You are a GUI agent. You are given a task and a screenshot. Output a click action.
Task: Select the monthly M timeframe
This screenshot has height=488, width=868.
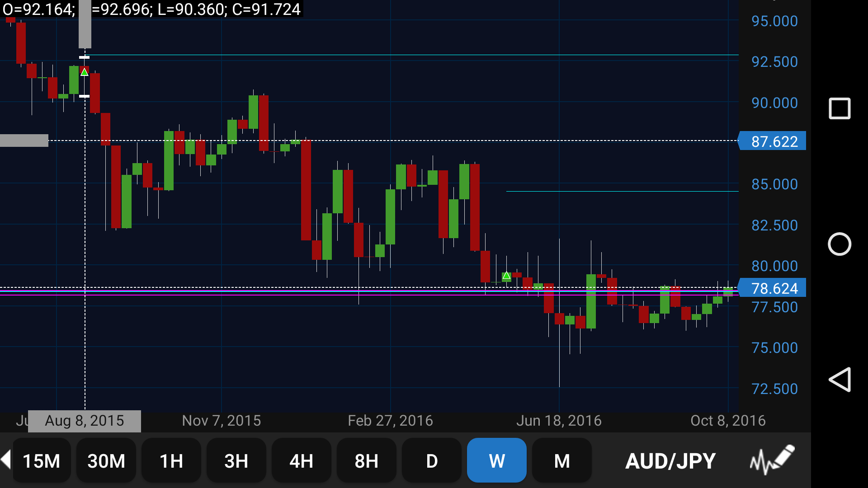tap(562, 461)
